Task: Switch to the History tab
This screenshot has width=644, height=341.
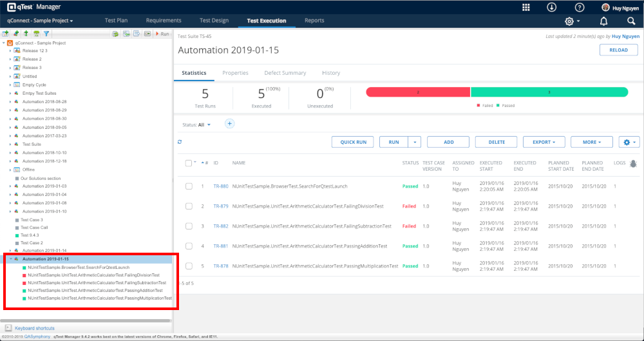Action: click(331, 73)
